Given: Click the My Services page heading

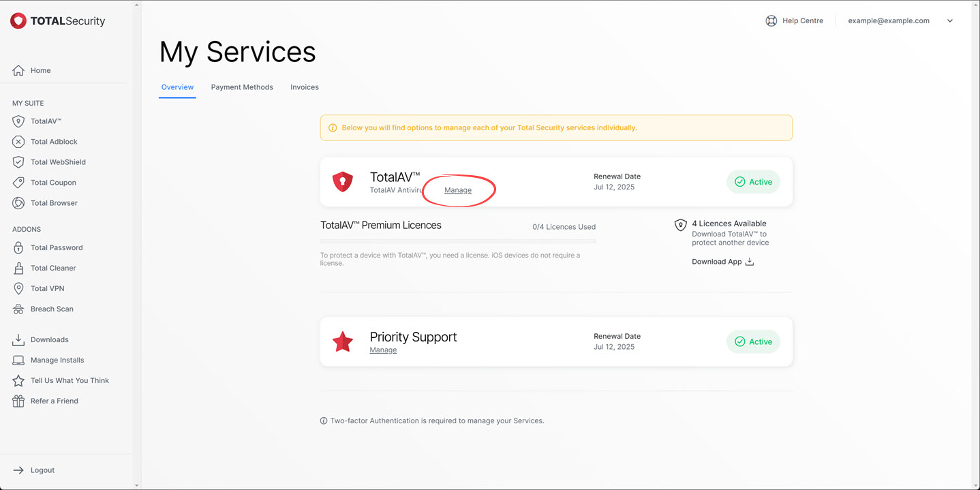Looking at the screenshot, I should [x=237, y=52].
